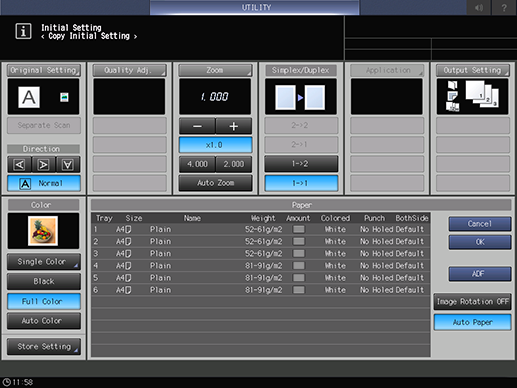
Task: Open the Single Color options
Action: [x=44, y=262]
